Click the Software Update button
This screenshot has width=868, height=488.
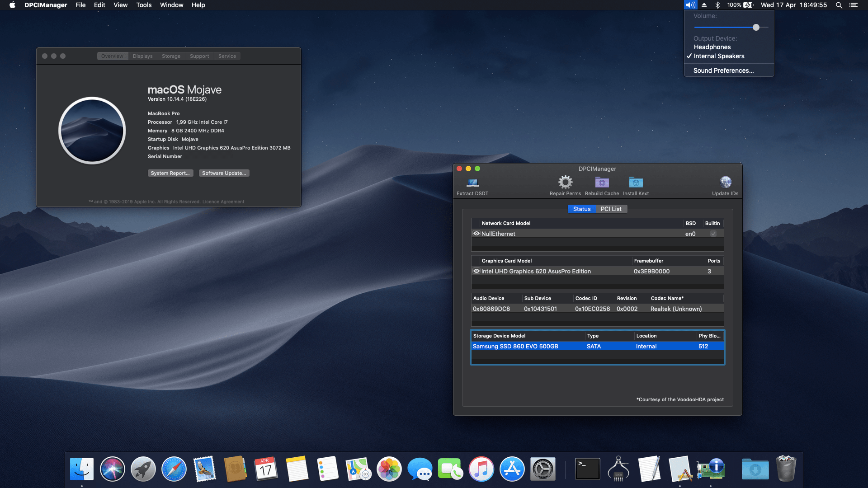point(224,173)
